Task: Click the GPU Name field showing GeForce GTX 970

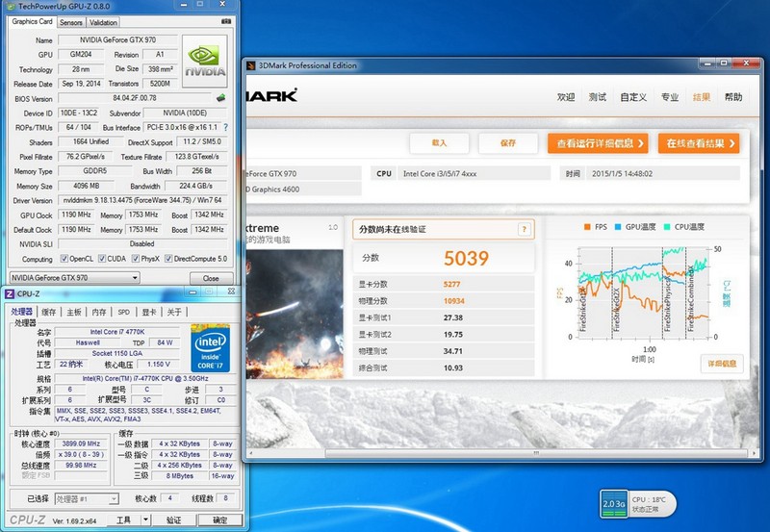Action: pyautogui.click(x=117, y=39)
